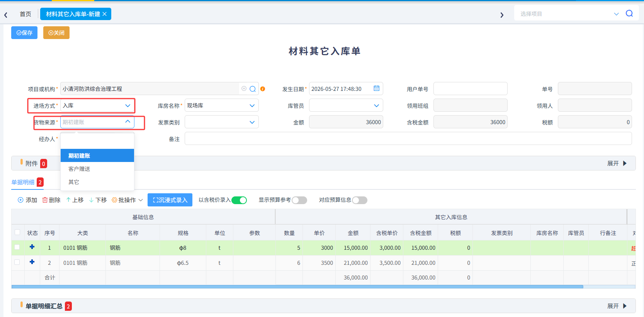Open the calendar icon in the date field
This screenshot has width=644, height=317.
click(376, 89)
